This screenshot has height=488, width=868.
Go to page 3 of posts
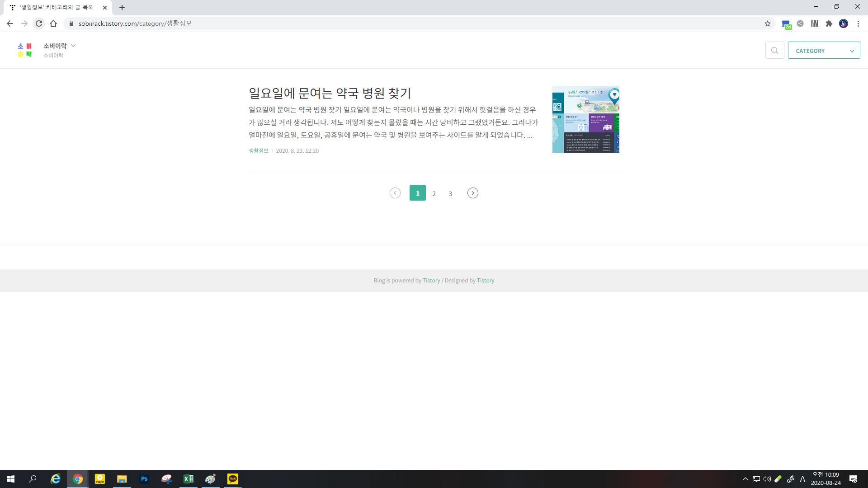click(x=450, y=193)
